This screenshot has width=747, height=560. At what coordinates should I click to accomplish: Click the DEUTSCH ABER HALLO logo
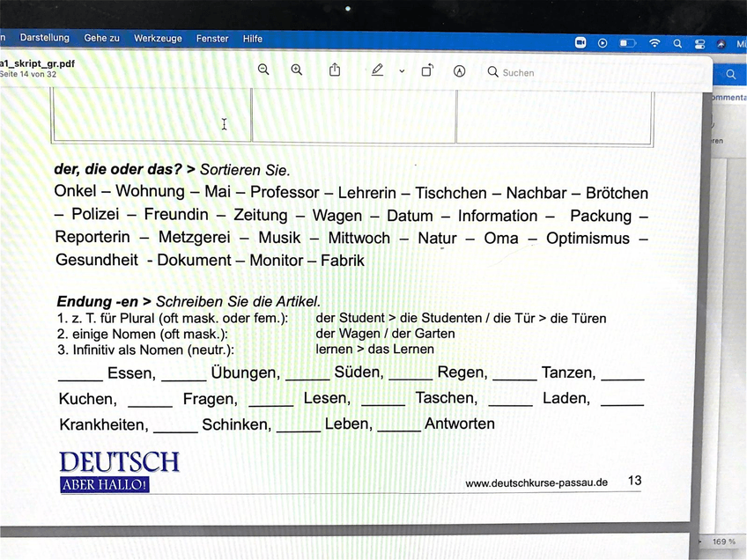tap(119, 471)
